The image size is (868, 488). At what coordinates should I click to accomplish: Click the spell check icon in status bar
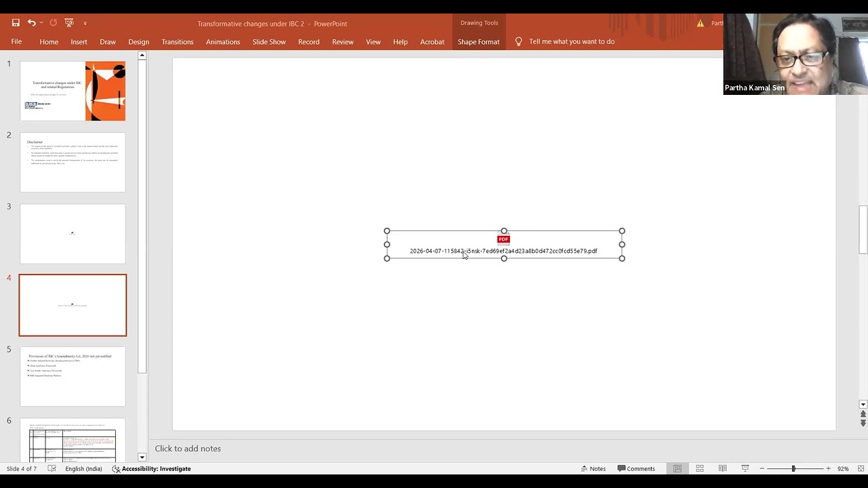tap(52, 468)
